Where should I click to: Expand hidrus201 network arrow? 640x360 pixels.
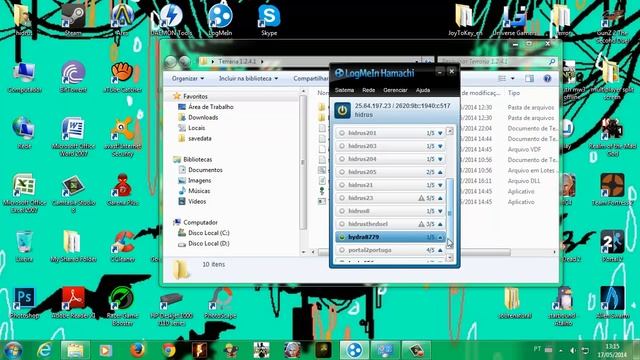(x=440, y=133)
